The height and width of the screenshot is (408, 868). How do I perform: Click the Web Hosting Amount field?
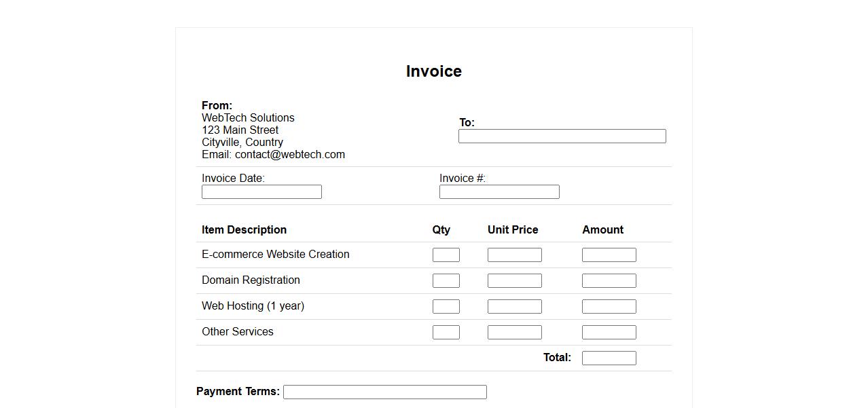pos(609,307)
